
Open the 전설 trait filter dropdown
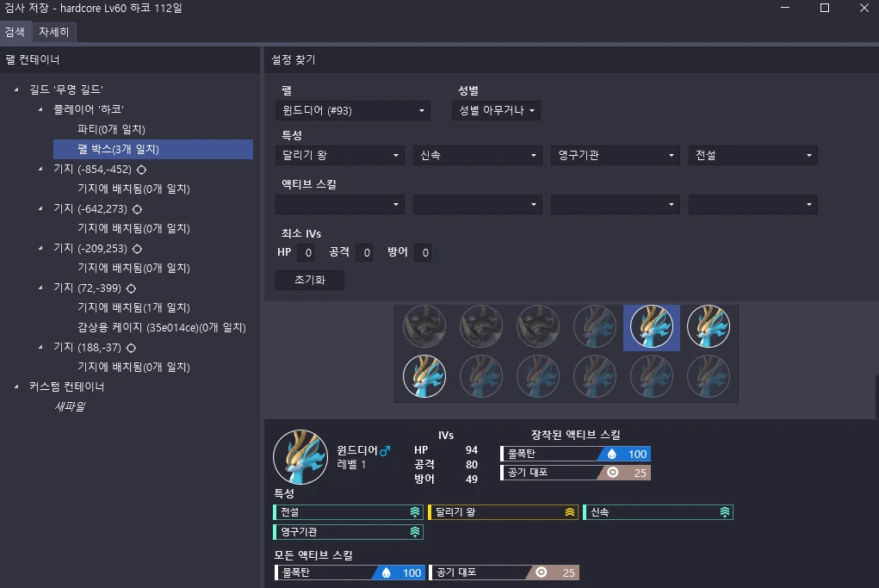tap(752, 155)
